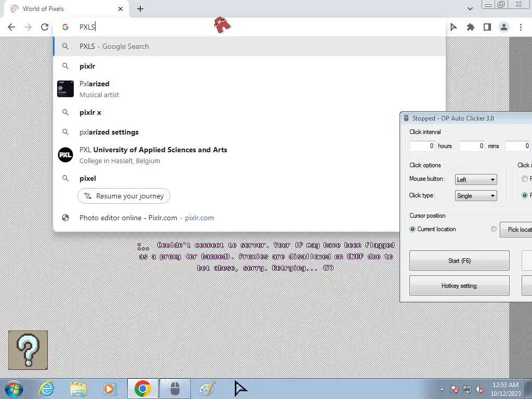Open the pixlr.com Photo editor suggestion

pyautogui.click(x=227, y=218)
